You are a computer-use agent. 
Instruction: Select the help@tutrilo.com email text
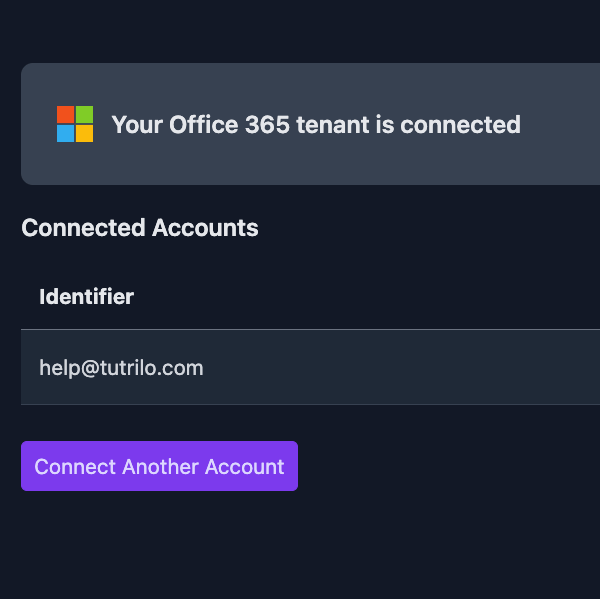pos(121,368)
